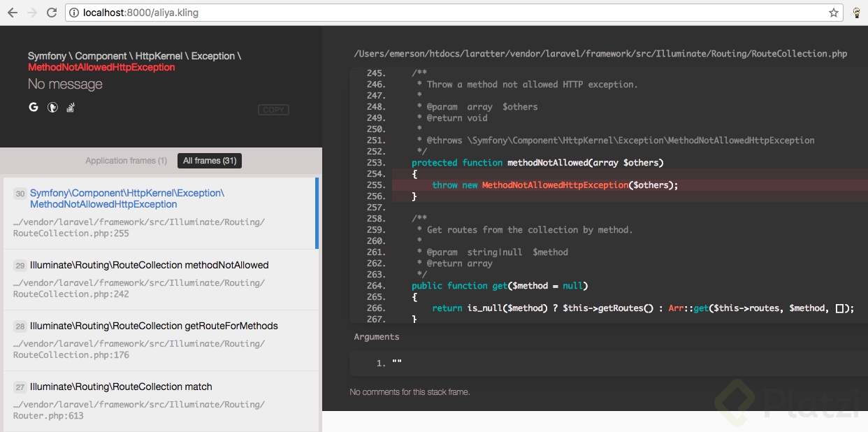Viewport: 868px width, 432px height.
Task: Click line 264 public function get
Action: click(500, 286)
